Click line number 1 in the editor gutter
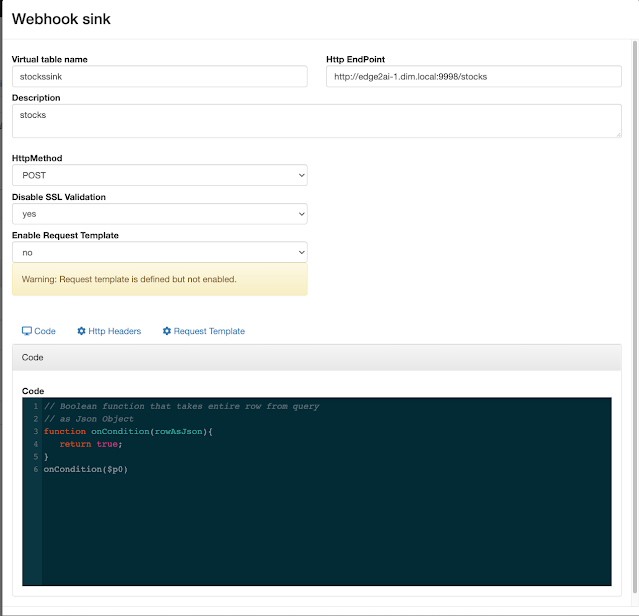The width and height of the screenshot is (639, 616). pos(35,406)
